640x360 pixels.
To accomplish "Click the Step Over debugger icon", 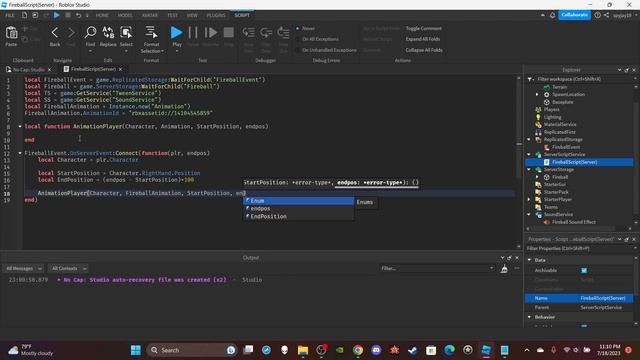I will click(266, 33).
